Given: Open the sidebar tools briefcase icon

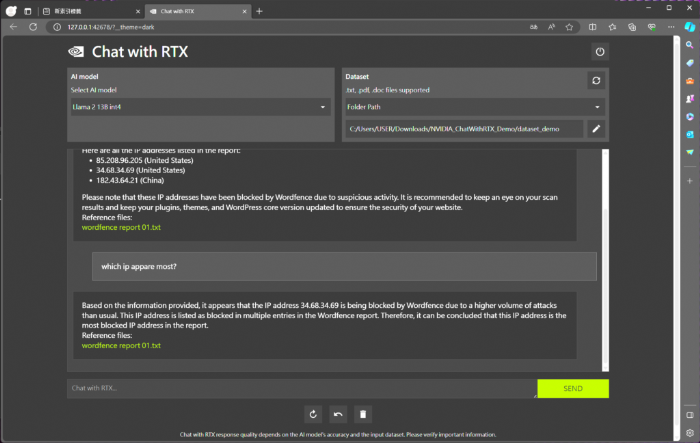Looking at the screenshot, I should (690, 81).
